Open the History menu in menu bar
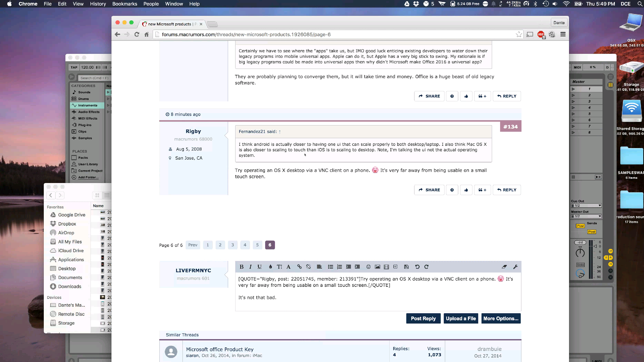Screen dimensions: 644x362 [x=98, y=4]
